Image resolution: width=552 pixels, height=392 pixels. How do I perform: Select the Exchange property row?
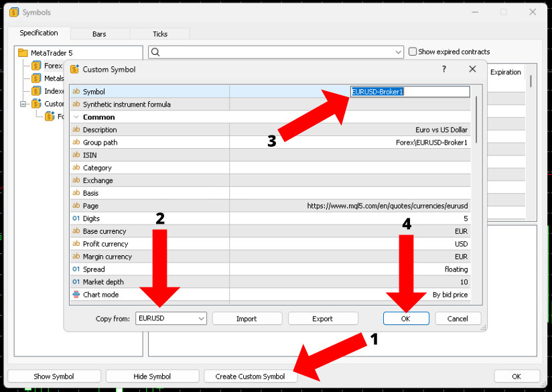click(x=270, y=180)
